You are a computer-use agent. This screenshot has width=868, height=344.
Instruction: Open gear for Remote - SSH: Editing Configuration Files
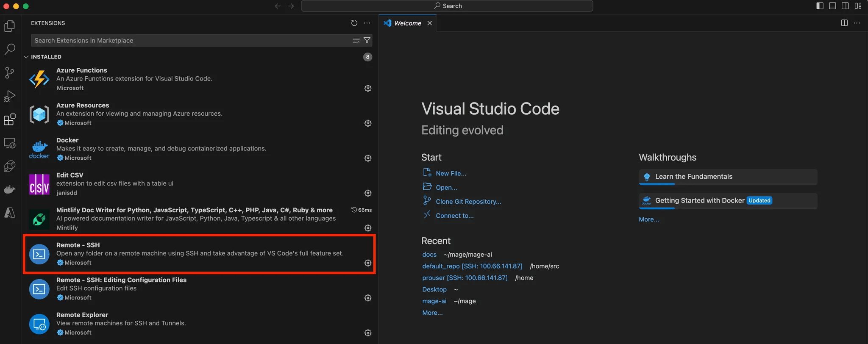click(x=368, y=298)
